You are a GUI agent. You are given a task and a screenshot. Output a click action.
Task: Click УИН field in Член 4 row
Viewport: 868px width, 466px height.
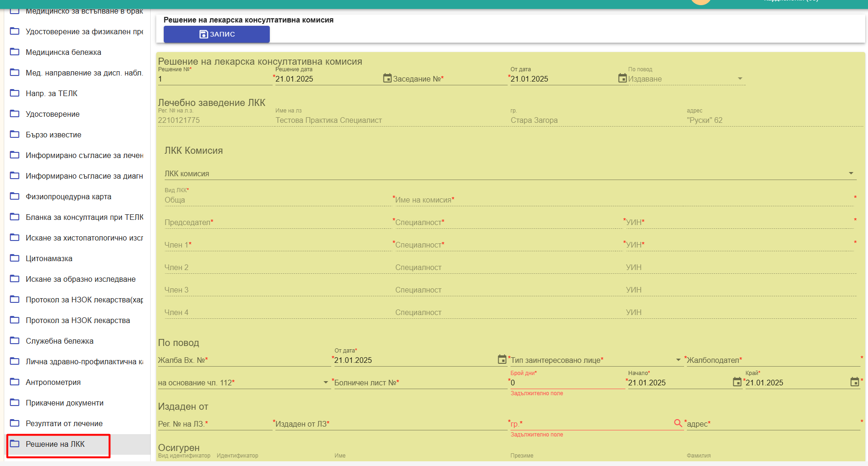pos(741,312)
